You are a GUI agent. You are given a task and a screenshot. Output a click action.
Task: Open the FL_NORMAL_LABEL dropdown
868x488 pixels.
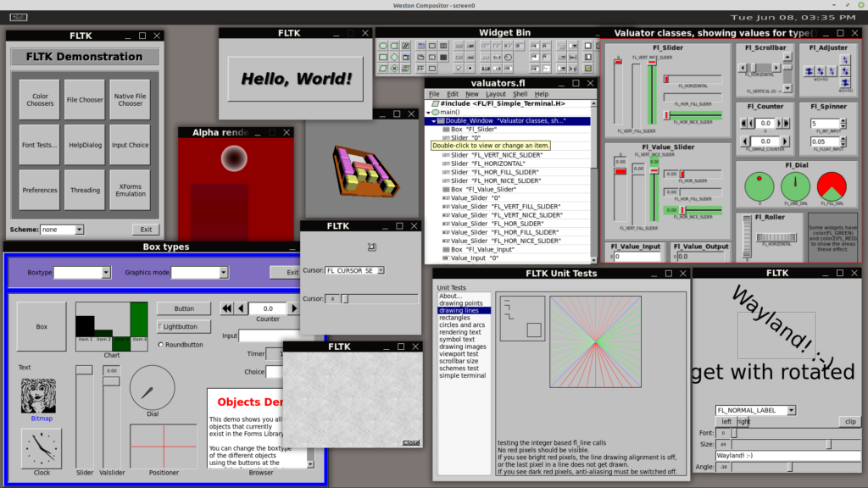[755, 410]
